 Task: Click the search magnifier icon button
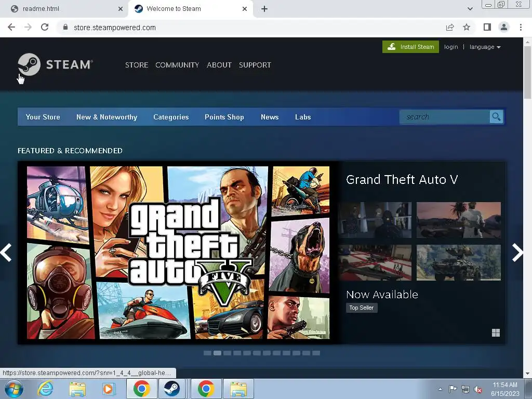pos(496,117)
